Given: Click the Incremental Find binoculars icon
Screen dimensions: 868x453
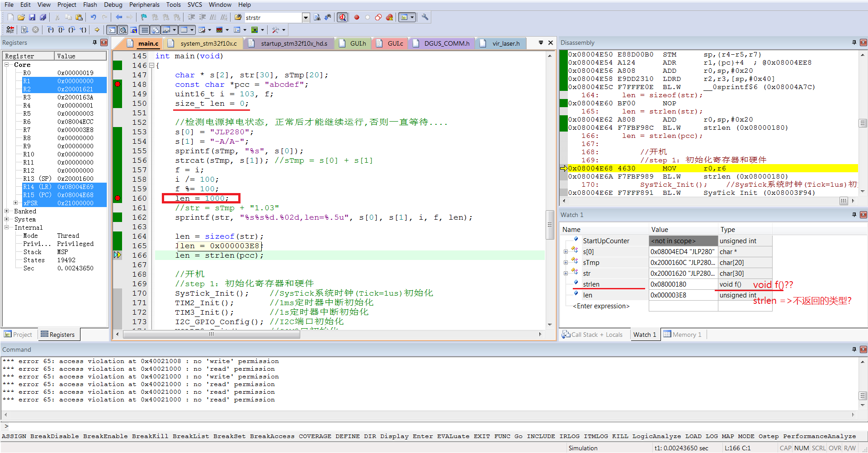Looking at the screenshot, I should 328,17.
